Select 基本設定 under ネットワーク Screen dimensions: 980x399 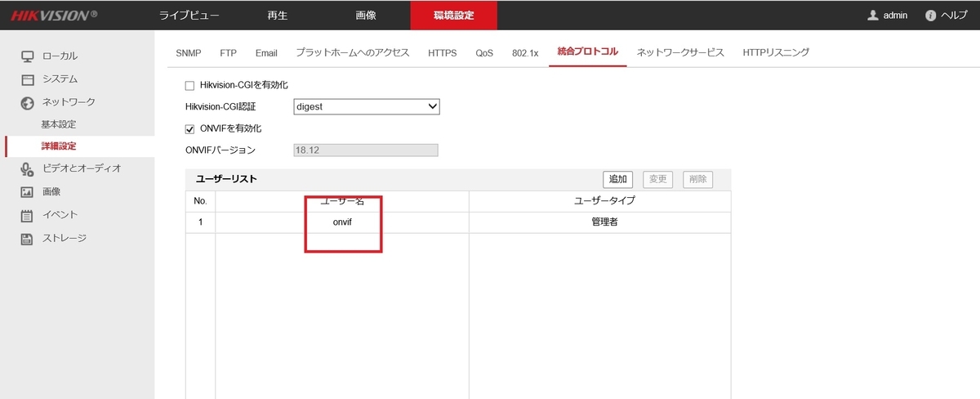(x=59, y=124)
